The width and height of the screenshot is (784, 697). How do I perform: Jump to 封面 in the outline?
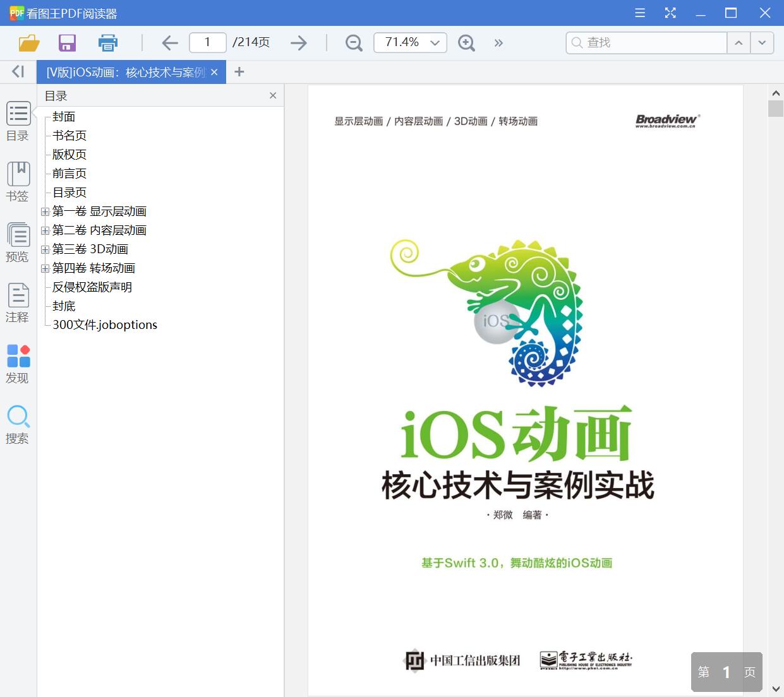[64, 116]
